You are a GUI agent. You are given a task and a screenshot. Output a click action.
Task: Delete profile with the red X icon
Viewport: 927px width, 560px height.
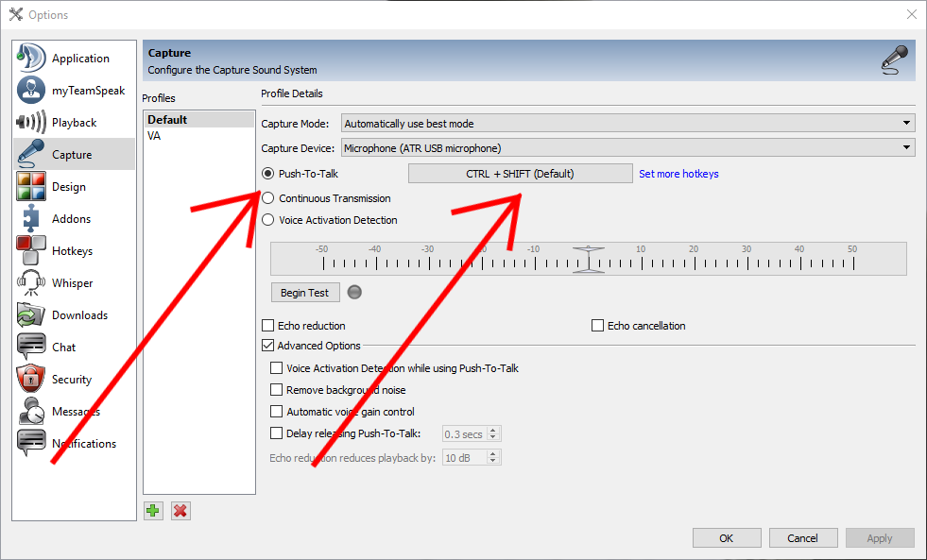180,511
